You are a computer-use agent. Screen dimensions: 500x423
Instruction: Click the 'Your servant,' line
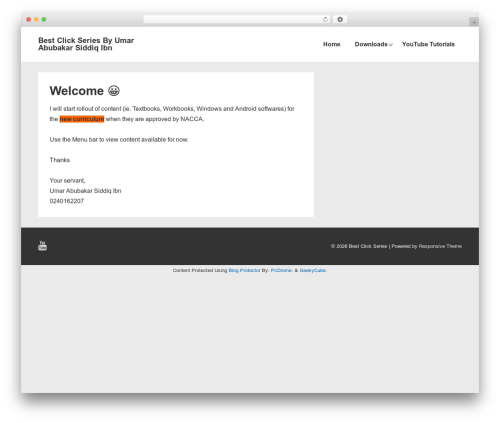tap(67, 180)
